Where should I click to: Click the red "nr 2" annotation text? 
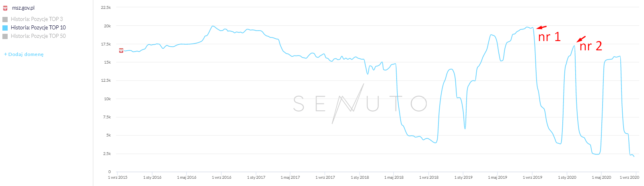(591, 46)
